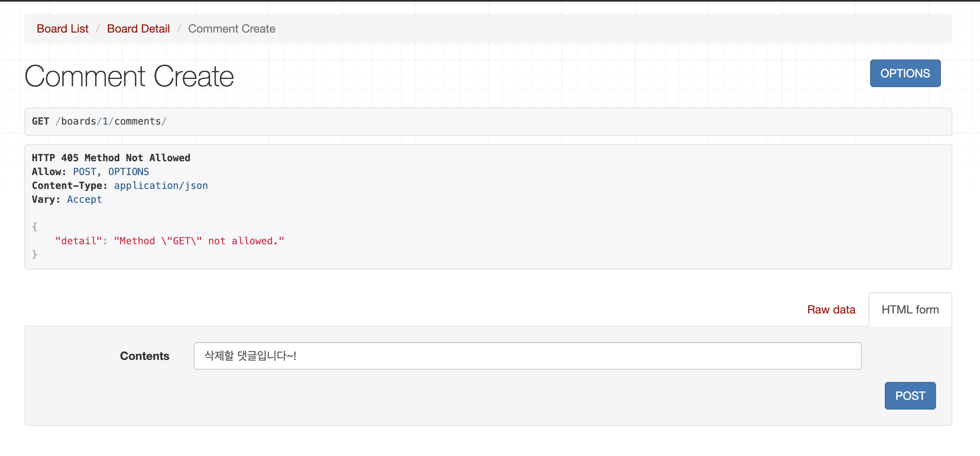The image size is (980, 456).
Task: Click the application/json content type value
Action: pos(161,186)
